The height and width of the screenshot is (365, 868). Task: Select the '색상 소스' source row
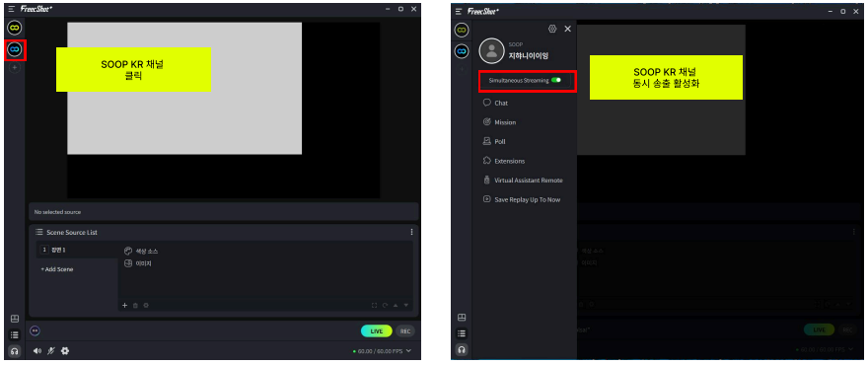(x=141, y=251)
